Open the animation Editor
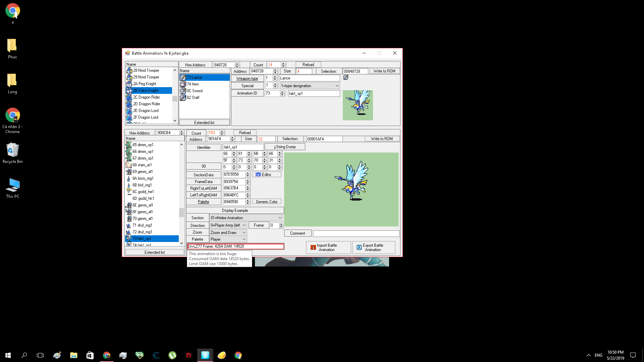Viewport: 644px width, 362px height. (267, 175)
